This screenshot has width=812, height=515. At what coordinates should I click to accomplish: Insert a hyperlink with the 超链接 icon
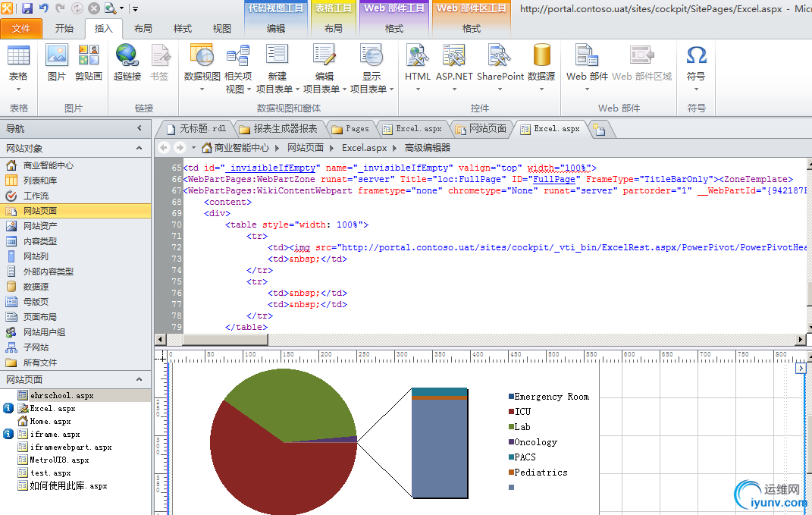tap(127, 56)
